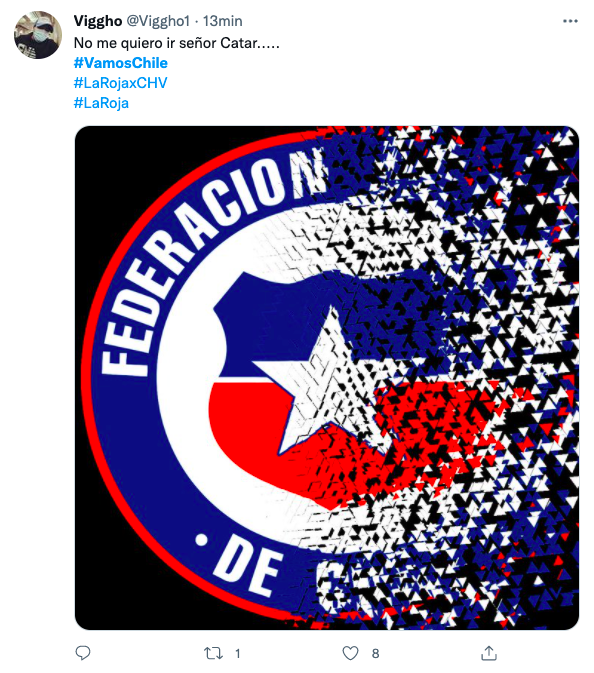Retweet this post using the arrows icon
Viewport: 594px width, 673px height.
213,653
